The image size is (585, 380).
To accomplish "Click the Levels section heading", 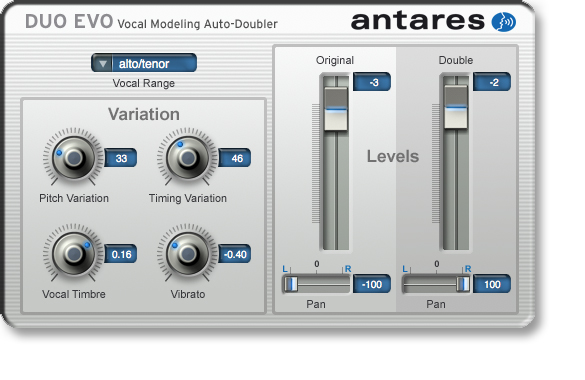I will pos(393,156).
